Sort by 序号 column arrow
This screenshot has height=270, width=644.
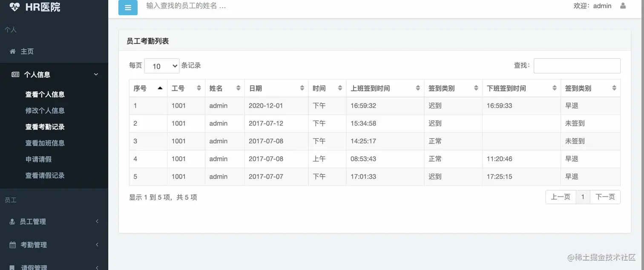(160, 88)
